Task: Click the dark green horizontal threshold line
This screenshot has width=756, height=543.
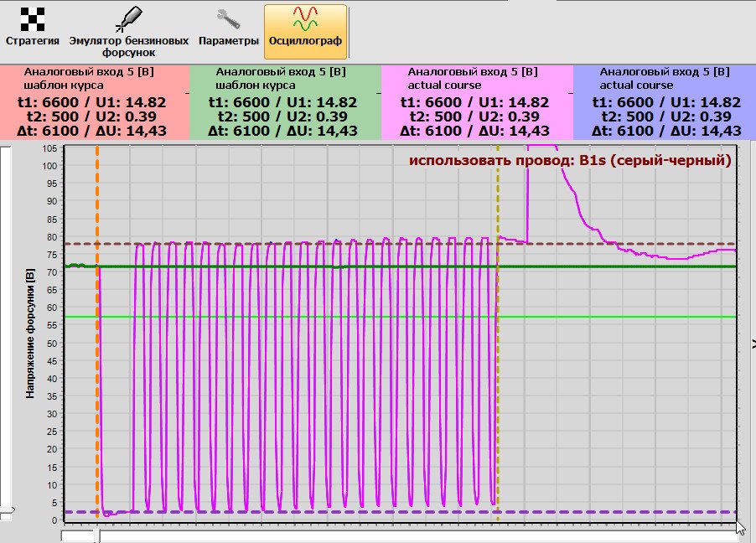Action: pos(587,266)
